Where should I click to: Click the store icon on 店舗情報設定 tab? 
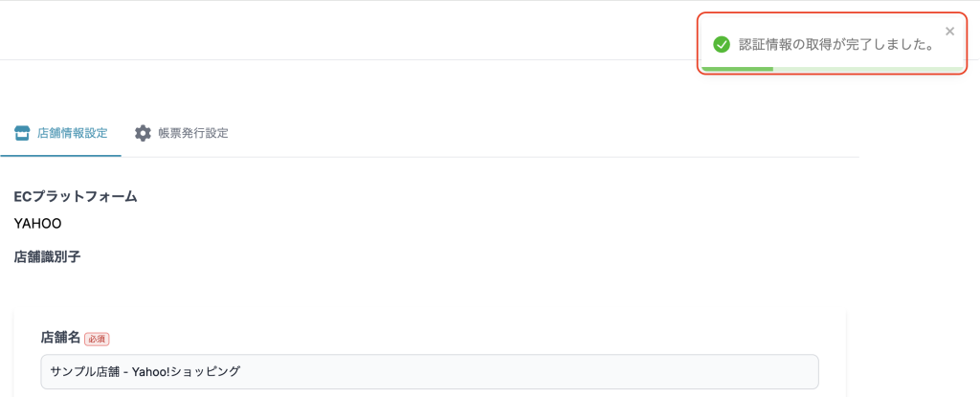coord(23,133)
